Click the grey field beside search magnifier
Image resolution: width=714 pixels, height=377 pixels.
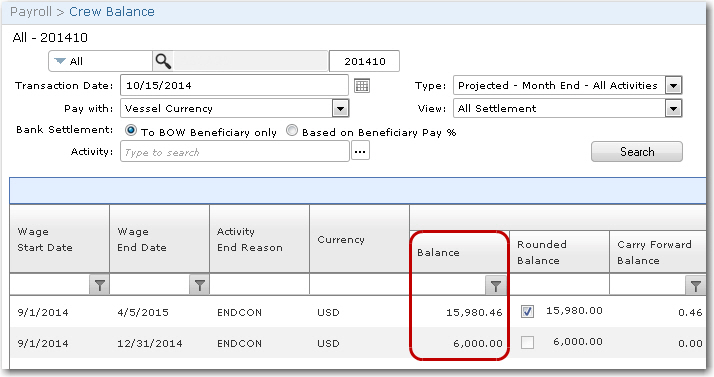coord(251,61)
